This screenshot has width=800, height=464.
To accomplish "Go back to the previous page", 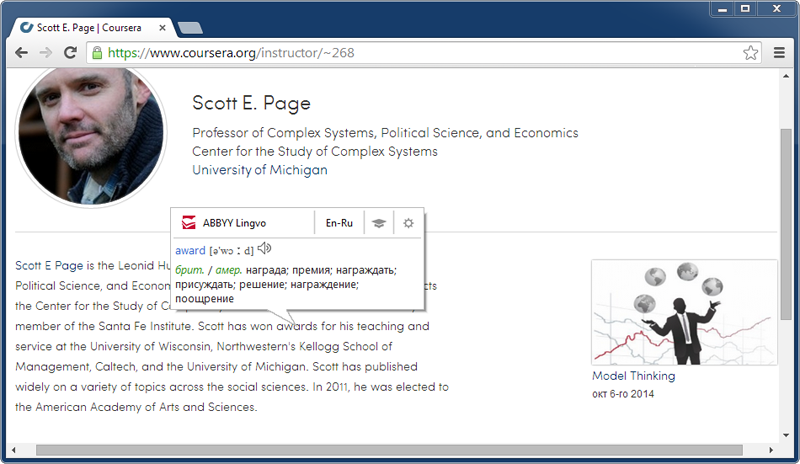I will (x=21, y=53).
